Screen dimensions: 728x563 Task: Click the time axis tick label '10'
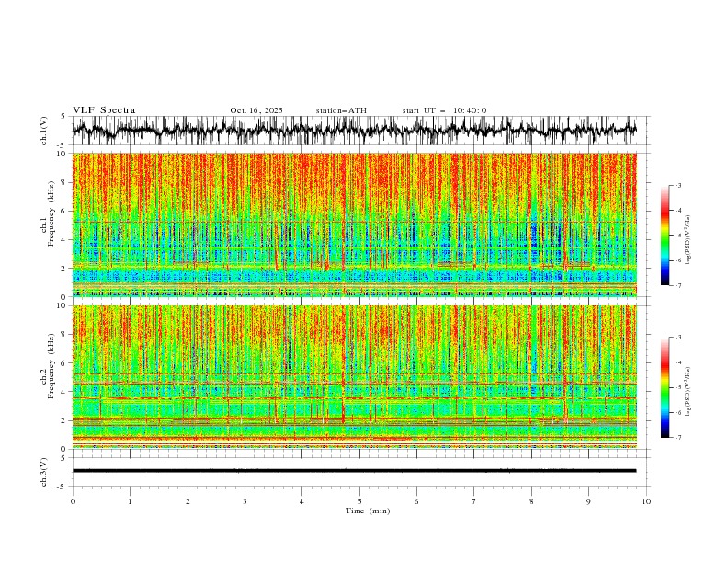(x=646, y=501)
